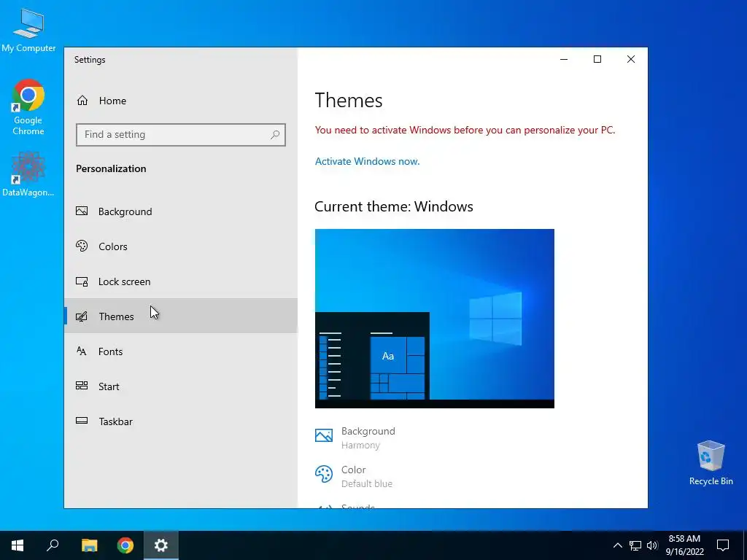Maximize the Settings window
Image resolution: width=747 pixels, height=560 pixels.
(597, 59)
